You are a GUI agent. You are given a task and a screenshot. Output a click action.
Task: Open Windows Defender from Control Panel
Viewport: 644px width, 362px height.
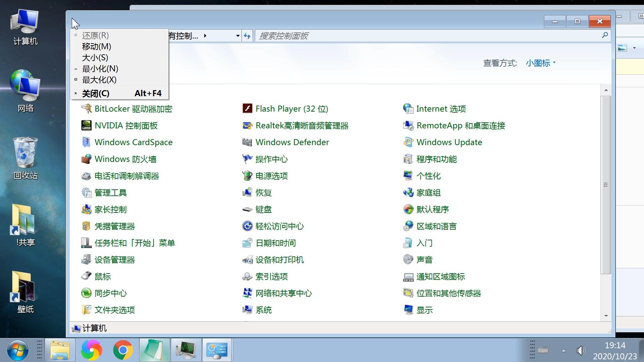(x=292, y=142)
